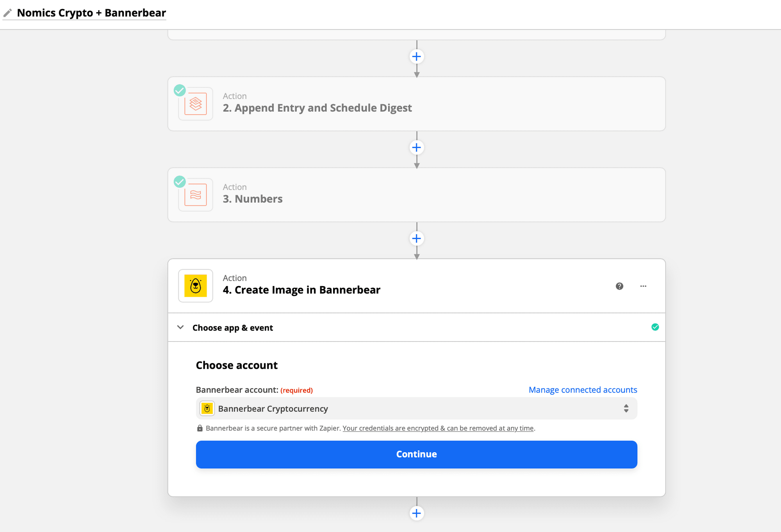This screenshot has height=532, width=781.
Task: Click the Digest app icon in step 2
Action: 195,104
